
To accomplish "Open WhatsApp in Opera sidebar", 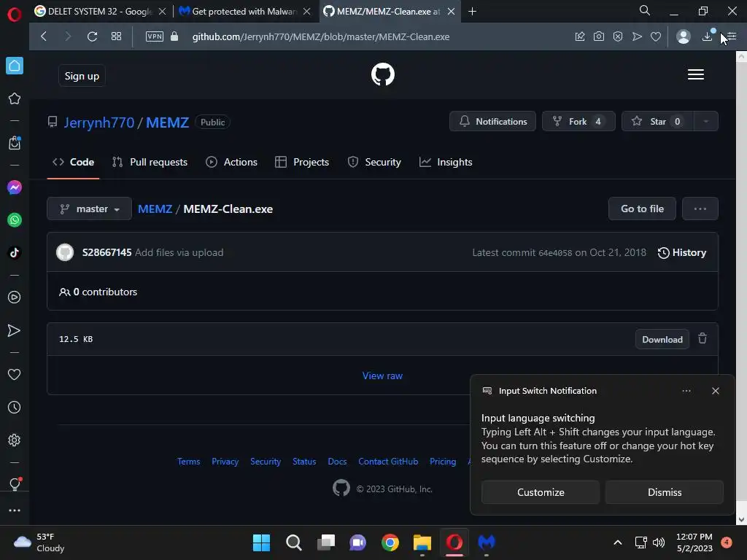I will point(15,220).
